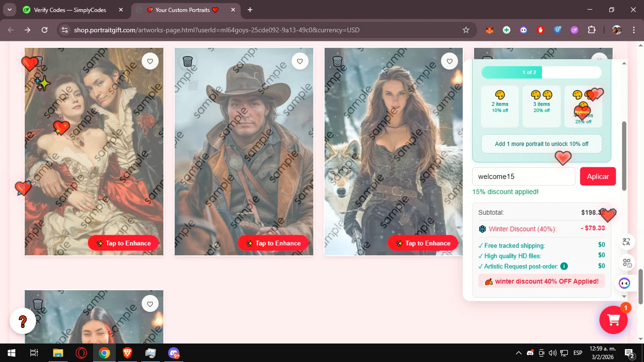Open the green plus extension

point(507,30)
